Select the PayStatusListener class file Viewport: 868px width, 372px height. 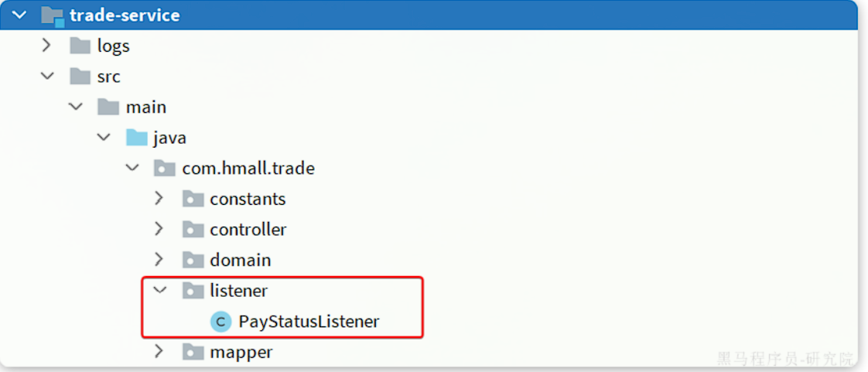pyautogui.click(x=309, y=322)
